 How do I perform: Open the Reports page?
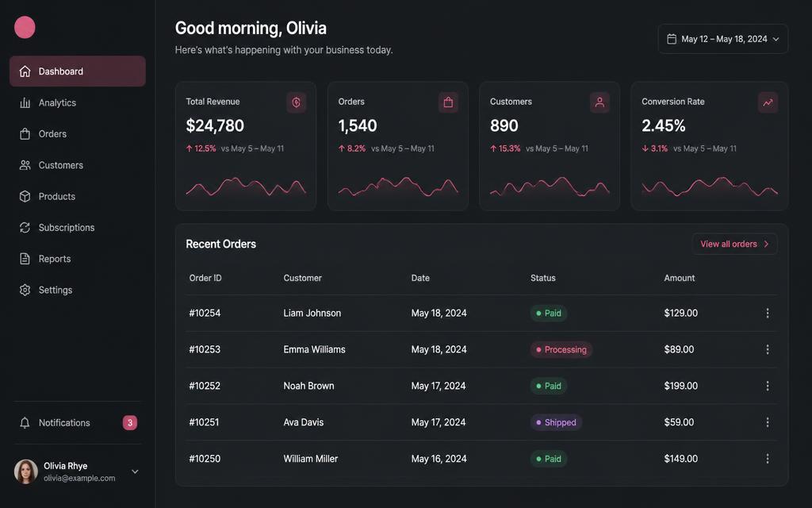(x=78, y=259)
